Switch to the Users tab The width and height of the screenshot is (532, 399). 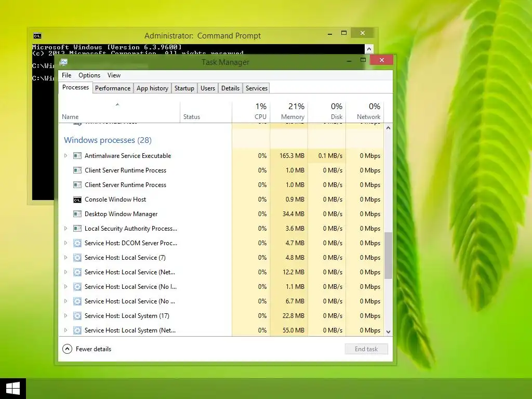click(208, 88)
